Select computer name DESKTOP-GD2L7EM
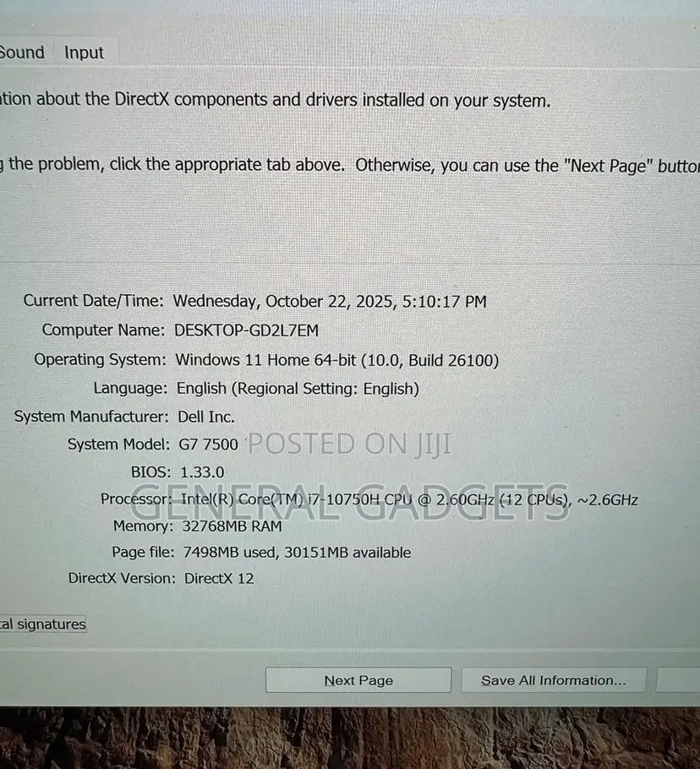This screenshot has height=769, width=700. [x=246, y=330]
